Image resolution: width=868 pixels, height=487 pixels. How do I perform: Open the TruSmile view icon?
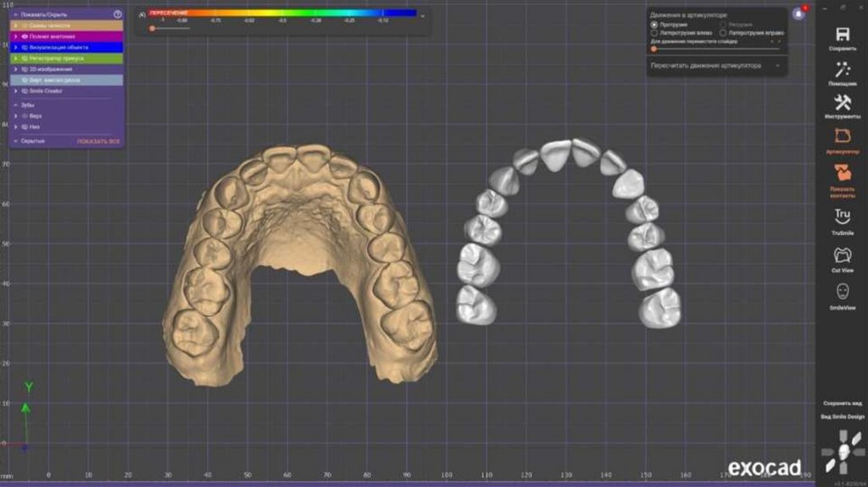843,215
